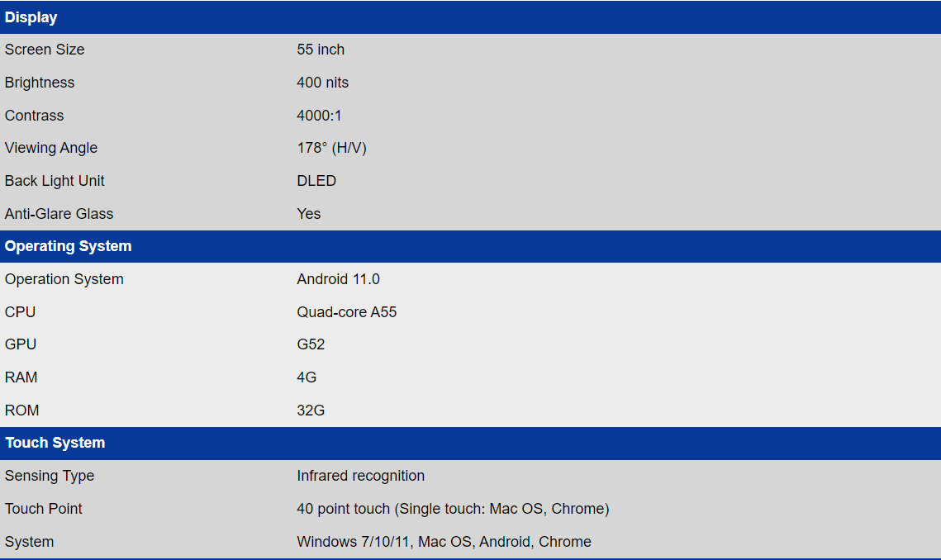
Task: Select the Contrast row label
Action: tap(34, 116)
